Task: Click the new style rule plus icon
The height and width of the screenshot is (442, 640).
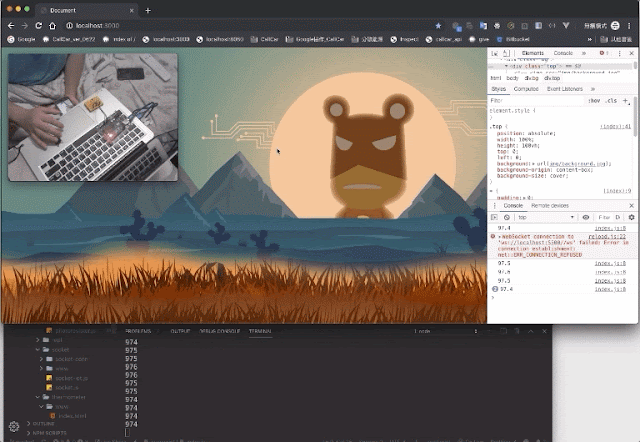Action: [625, 100]
